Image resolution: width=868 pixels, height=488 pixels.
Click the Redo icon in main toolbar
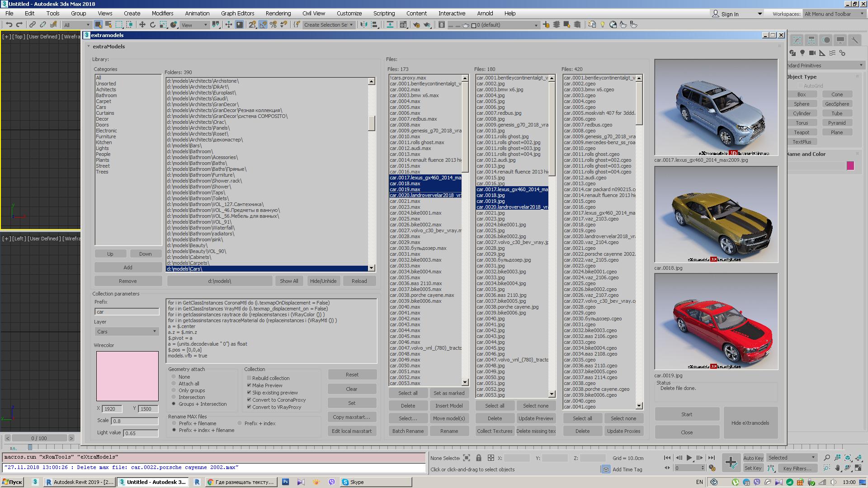[19, 25]
